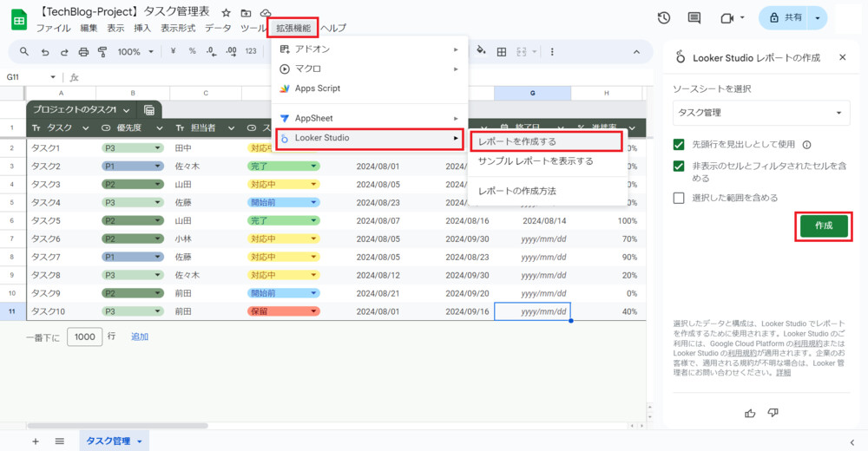Select Apps Script in the extensions menu

coord(318,88)
